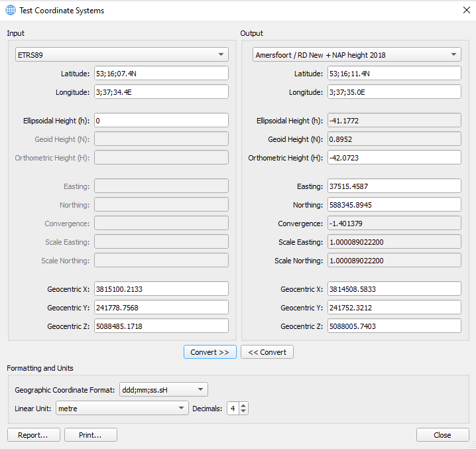This screenshot has width=476, height=449.
Task: Click the output Easting field
Action: point(394,187)
